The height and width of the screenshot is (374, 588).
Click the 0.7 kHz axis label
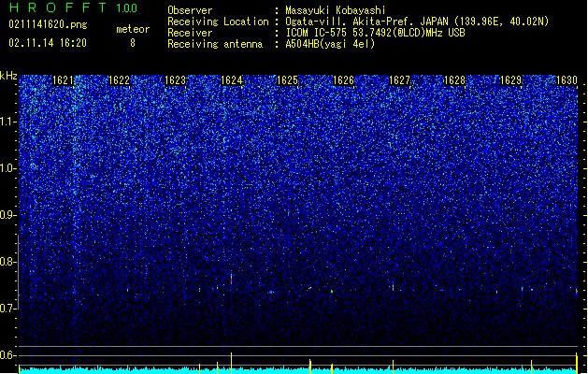click(8, 309)
